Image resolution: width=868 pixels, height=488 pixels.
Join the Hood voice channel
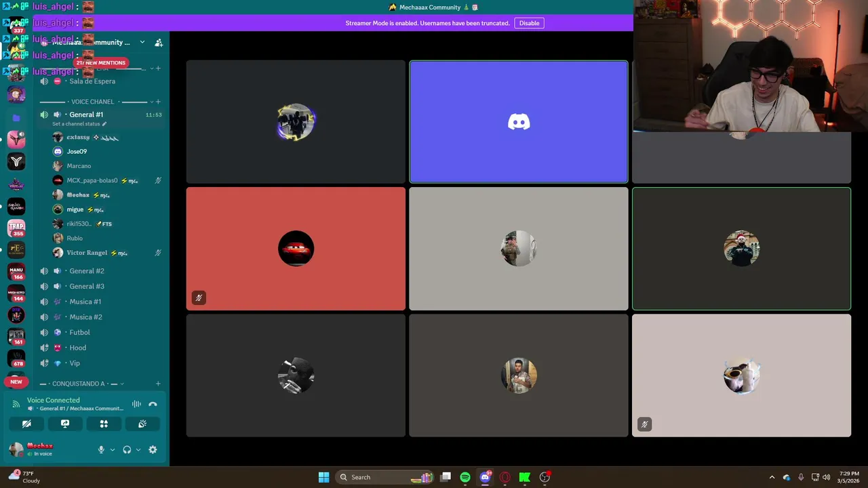(x=78, y=348)
